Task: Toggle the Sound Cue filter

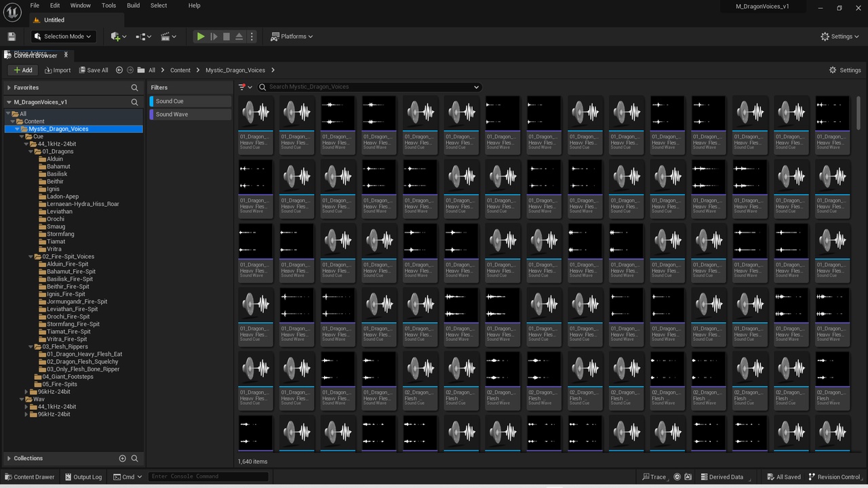Action: click(191, 101)
